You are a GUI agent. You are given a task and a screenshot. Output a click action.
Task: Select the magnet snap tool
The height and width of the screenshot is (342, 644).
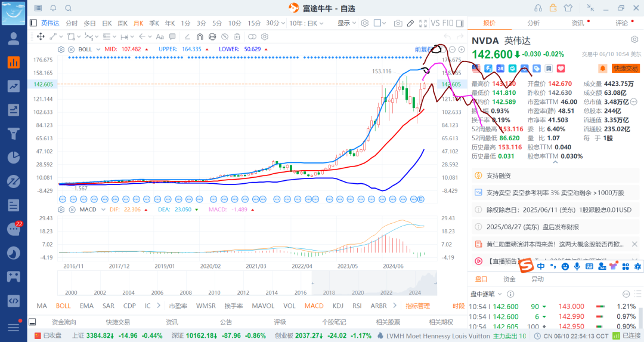[200, 36]
